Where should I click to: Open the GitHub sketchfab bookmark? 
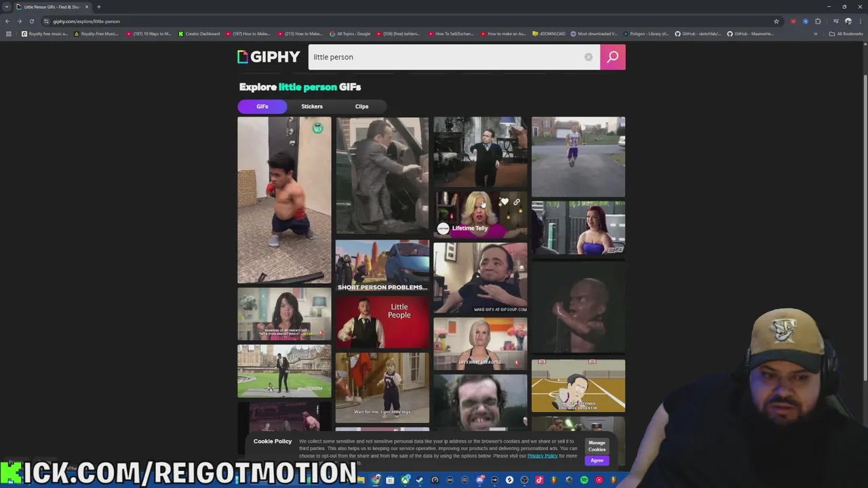pos(698,34)
